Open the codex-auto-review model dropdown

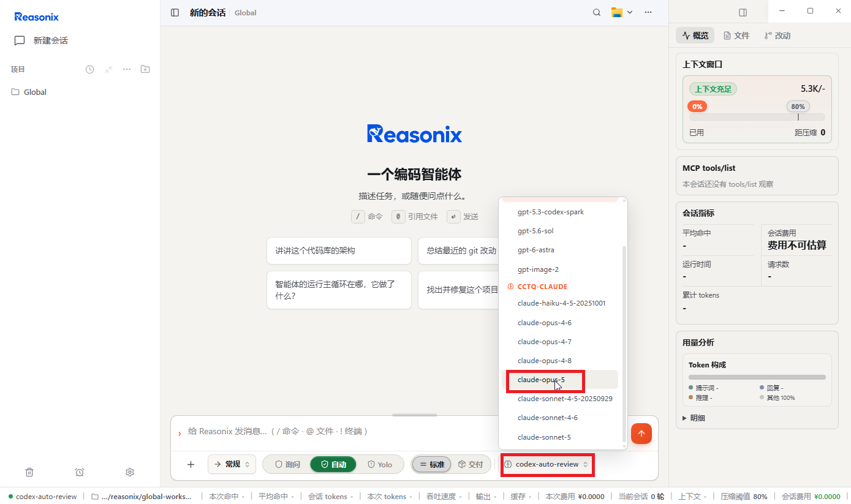pos(547,464)
